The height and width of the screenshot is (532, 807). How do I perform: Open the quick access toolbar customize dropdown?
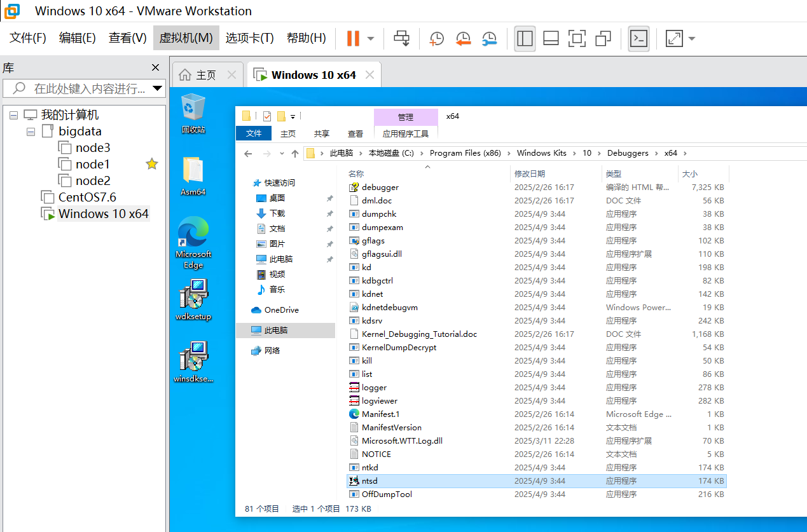293,116
